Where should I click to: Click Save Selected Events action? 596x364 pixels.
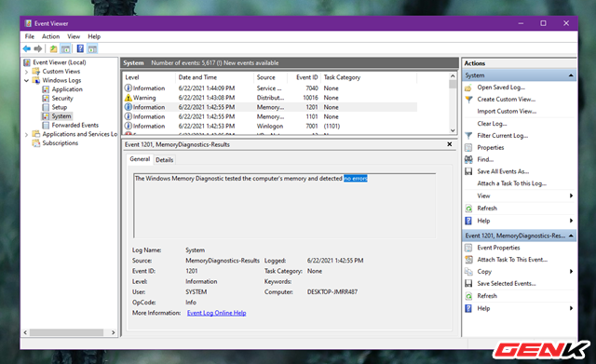coord(507,283)
